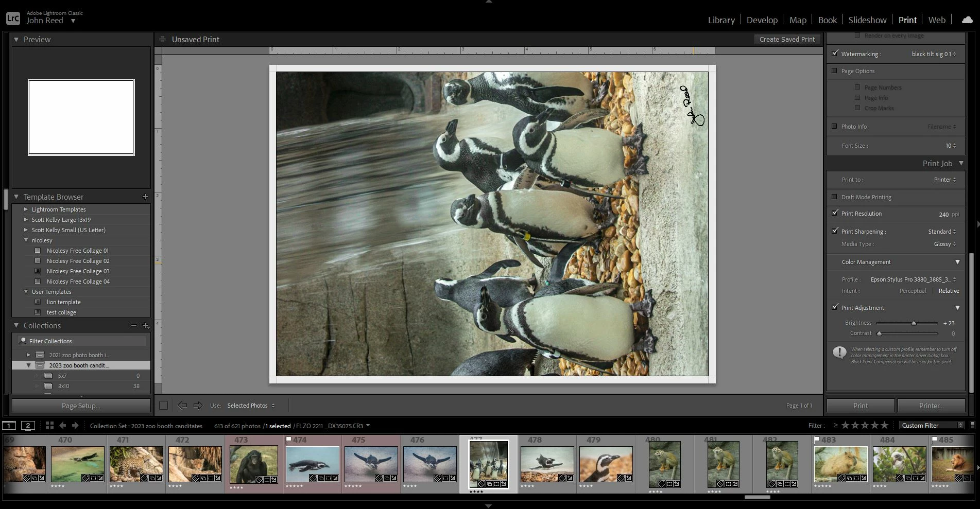The height and width of the screenshot is (509, 980).
Task: Go to the previous page arrow
Action: coord(182,406)
